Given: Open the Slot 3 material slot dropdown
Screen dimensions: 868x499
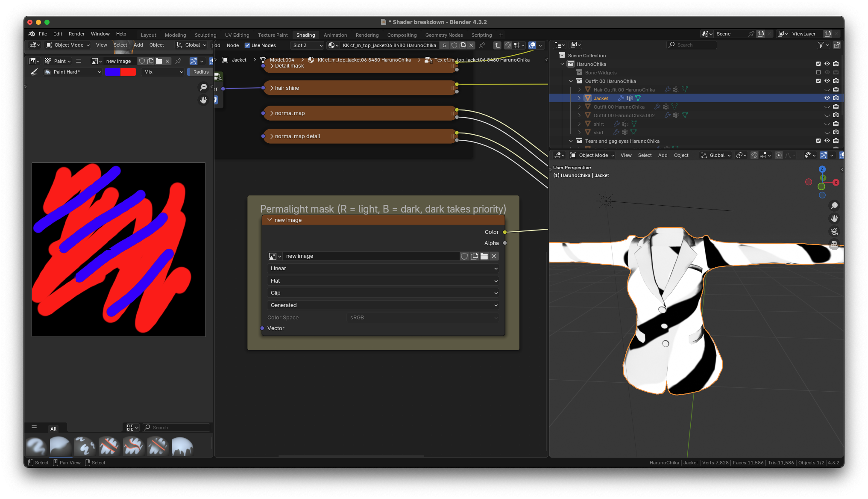Looking at the screenshot, I should (308, 45).
